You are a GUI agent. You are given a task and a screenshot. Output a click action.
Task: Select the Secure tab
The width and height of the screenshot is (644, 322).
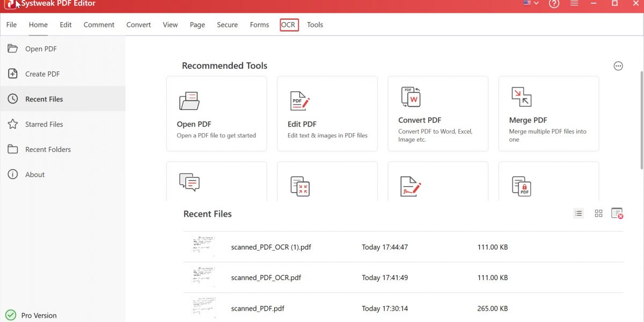(227, 25)
